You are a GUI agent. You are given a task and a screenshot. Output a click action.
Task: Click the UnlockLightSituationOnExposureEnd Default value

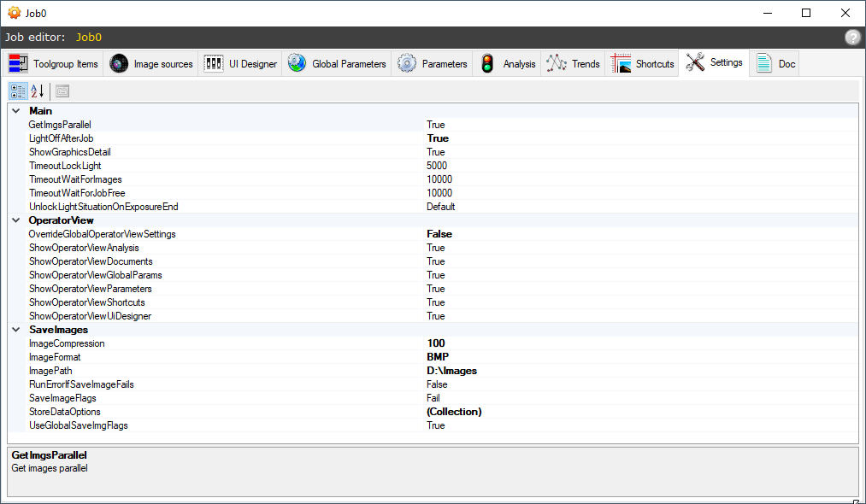click(441, 207)
